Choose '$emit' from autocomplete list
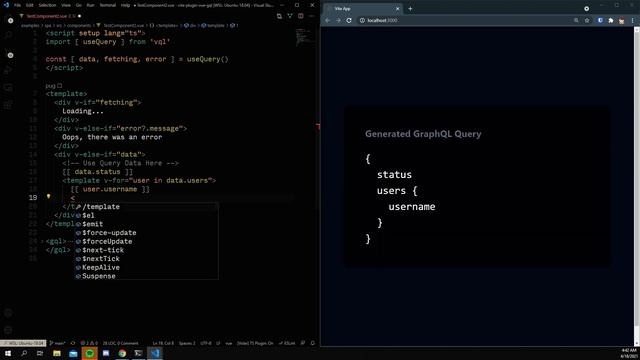640x360 pixels. pyautogui.click(x=146, y=224)
